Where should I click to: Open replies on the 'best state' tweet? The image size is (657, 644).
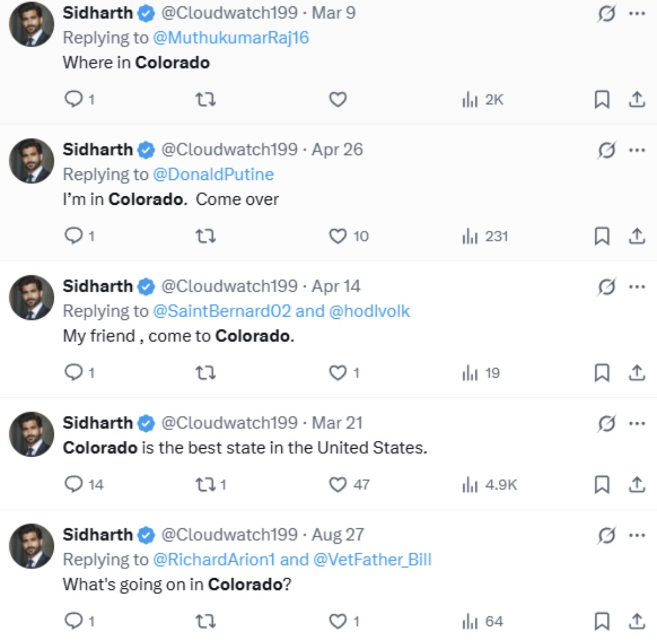coord(84,484)
